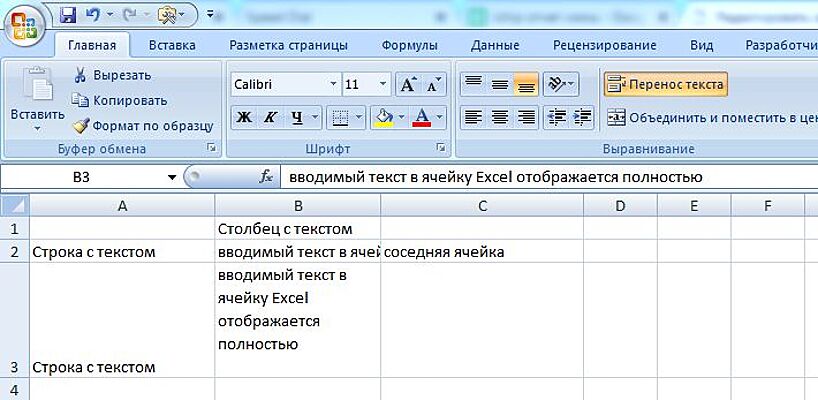This screenshot has height=400, width=818.
Task: Toggle italic (К) formatting
Action: click(x=269, y=117)
